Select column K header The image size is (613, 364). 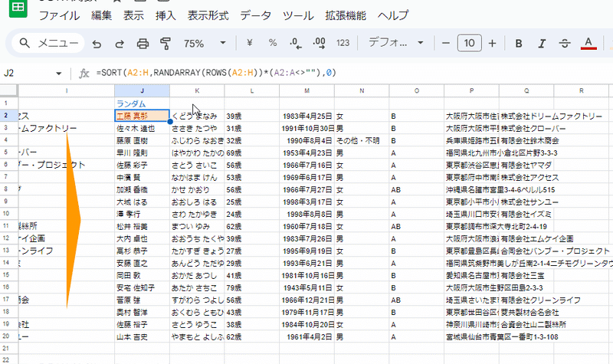pyautogui.click(x=197, y=90)
